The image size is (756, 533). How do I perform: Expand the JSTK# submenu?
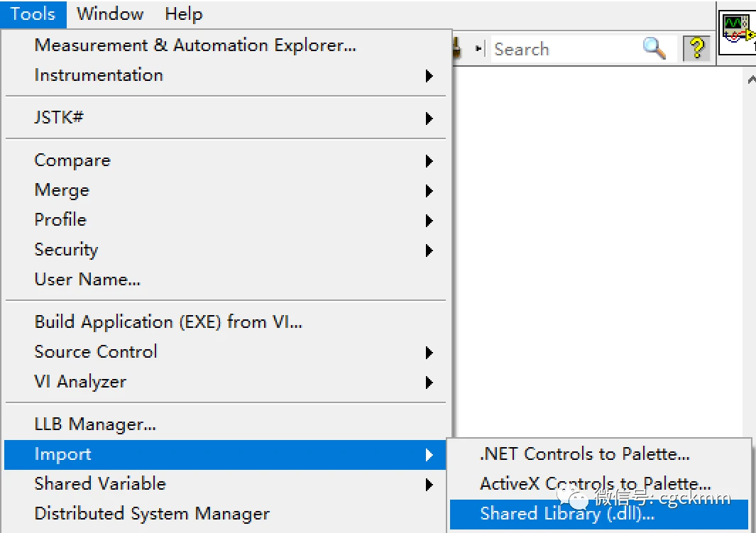click(x=59, y=118)
